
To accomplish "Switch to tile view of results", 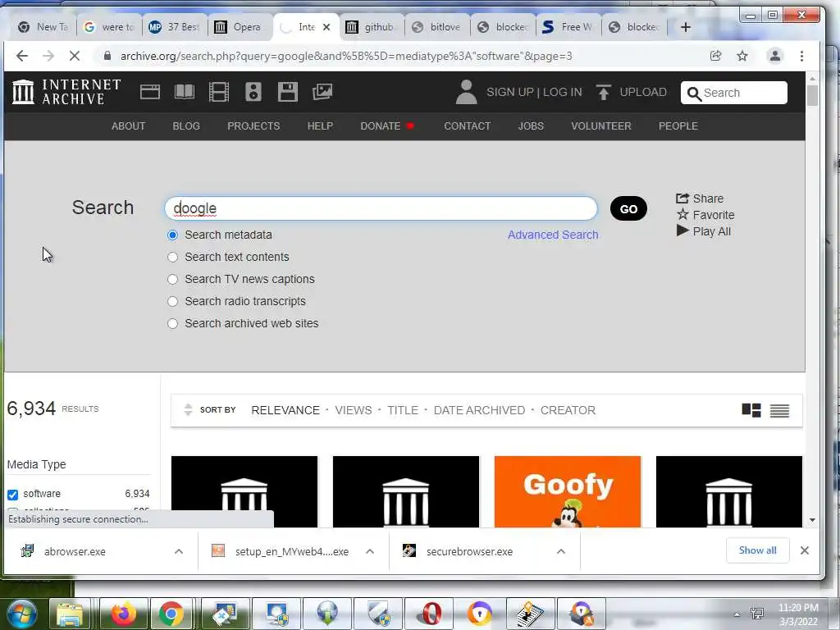I will point(751,410).
